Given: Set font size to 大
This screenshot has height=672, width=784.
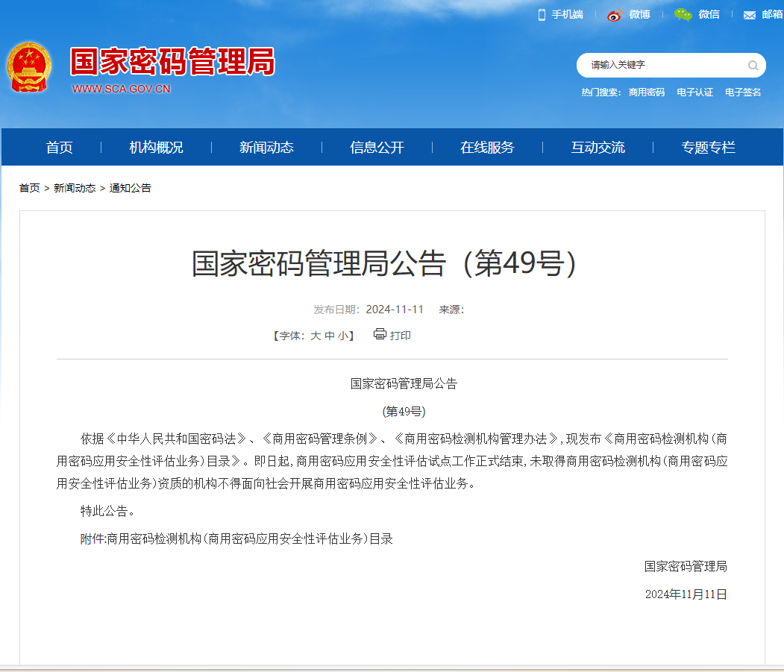Looking at the screenshot, I should point(316,336).
